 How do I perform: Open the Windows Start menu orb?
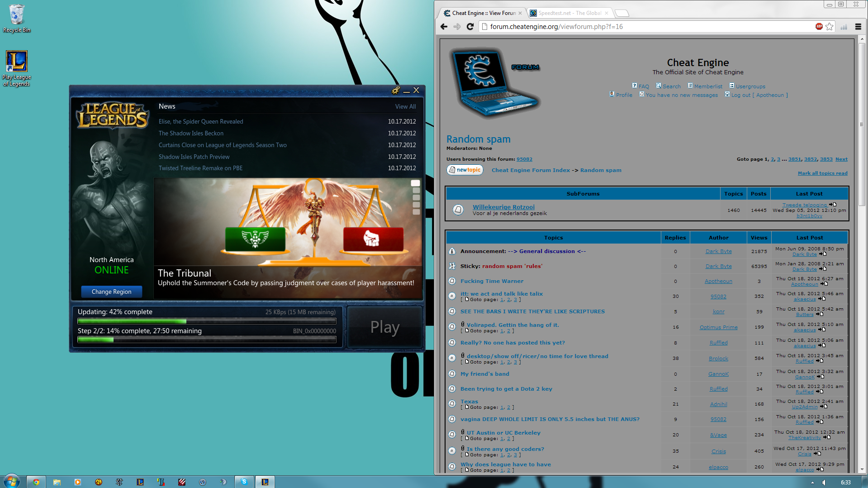tap(12, 482)
